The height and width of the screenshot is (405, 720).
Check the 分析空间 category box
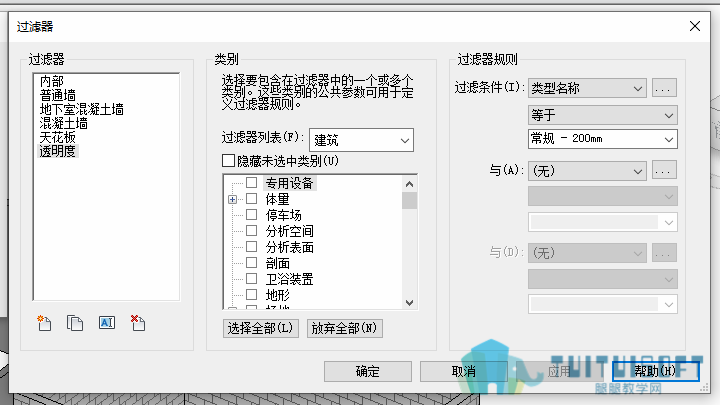coord(251,231)
